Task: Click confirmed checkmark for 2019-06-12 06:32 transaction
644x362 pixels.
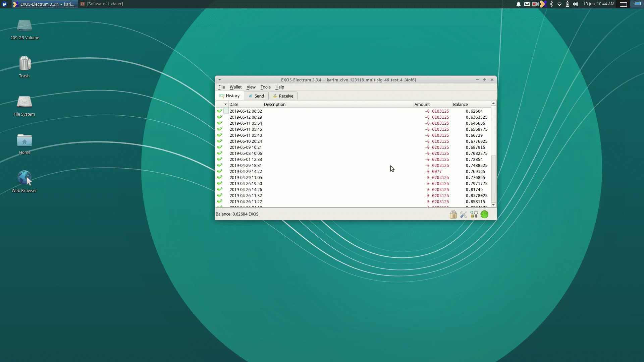Action: [220, 111]
